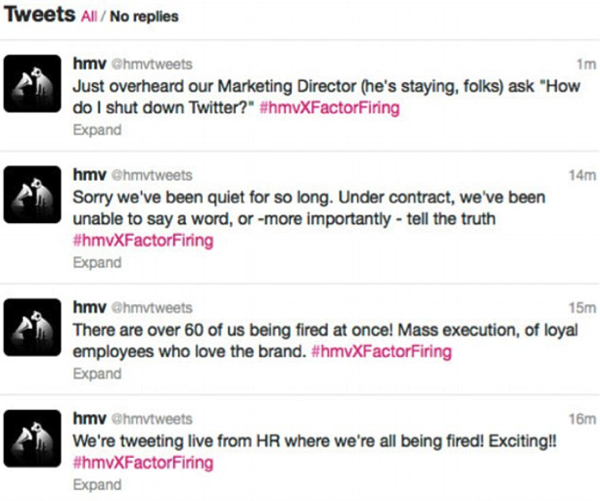Open #hmvXFactorFiring hashtag in 14m tweet
This screenshot has width=600, height=501.
click(x=143, y=241)
